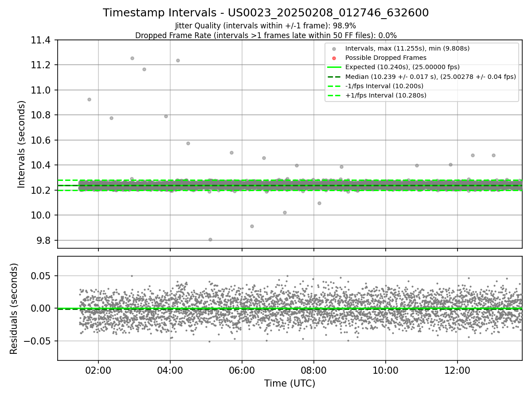Click legend entry starting with 'Median (10.239'

point(430,77)
